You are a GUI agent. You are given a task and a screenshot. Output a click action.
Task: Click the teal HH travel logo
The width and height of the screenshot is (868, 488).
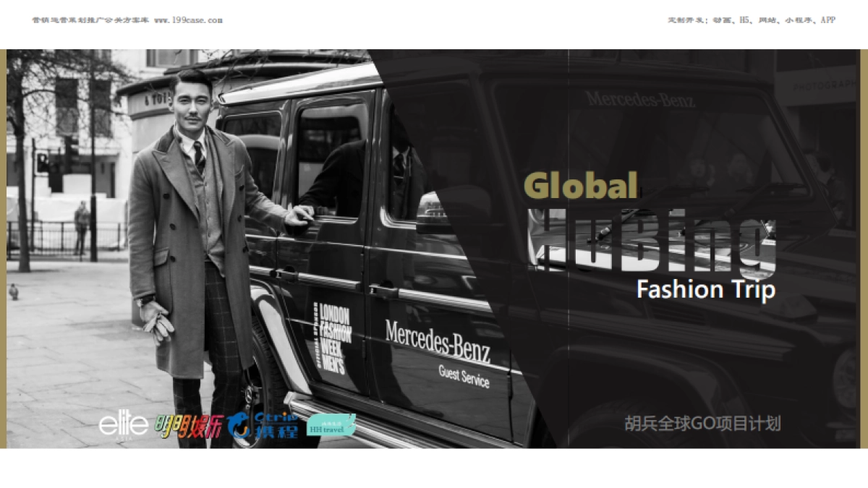click(x=331, y=425)
